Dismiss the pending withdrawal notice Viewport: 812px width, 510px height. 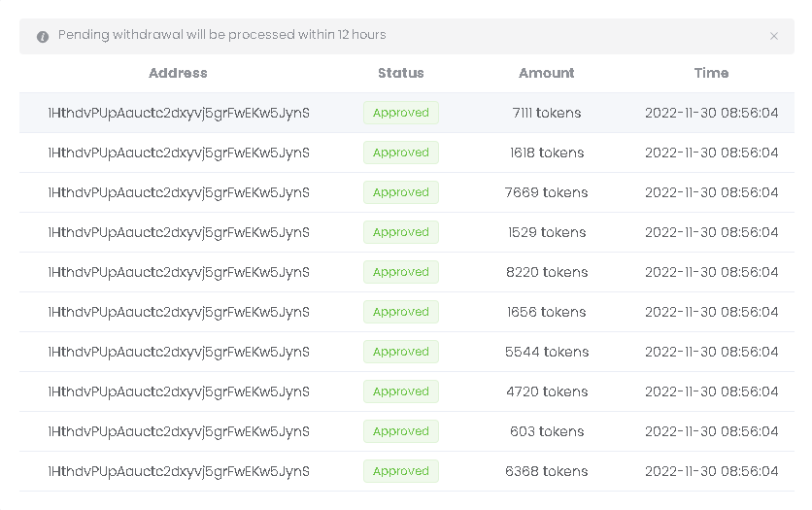pyautogui.click(x=774, y=36)
